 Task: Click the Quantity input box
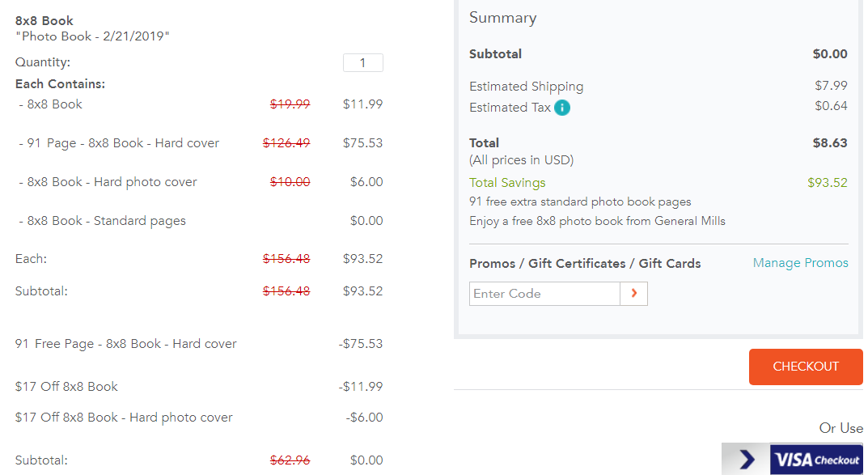362,62
